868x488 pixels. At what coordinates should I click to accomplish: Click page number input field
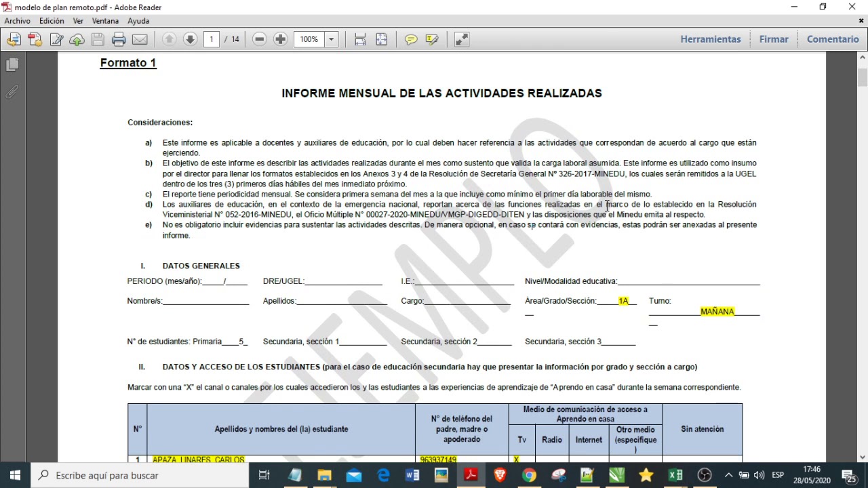click(x=212, y=39)
